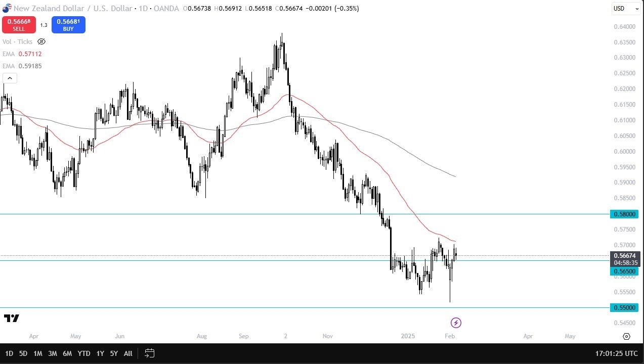Click the New Zealand/US flag symbol icon
The height and width of the screenshot is (364, 644).
6,8
